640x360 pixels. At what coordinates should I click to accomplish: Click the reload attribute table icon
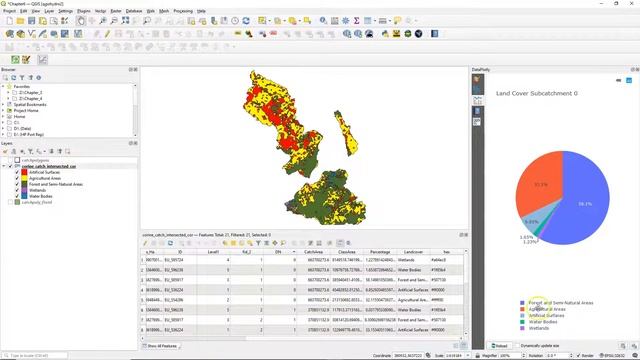pos(170,243)
